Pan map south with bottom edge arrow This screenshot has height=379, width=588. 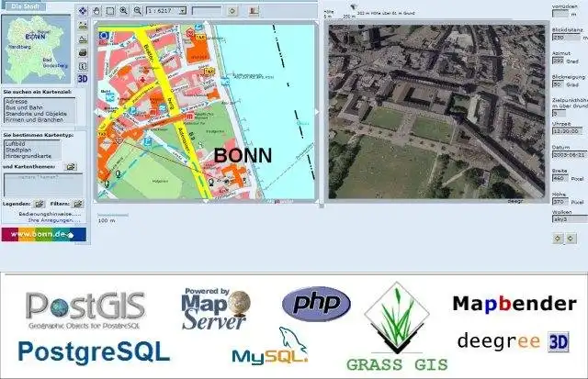coord(206,201)
